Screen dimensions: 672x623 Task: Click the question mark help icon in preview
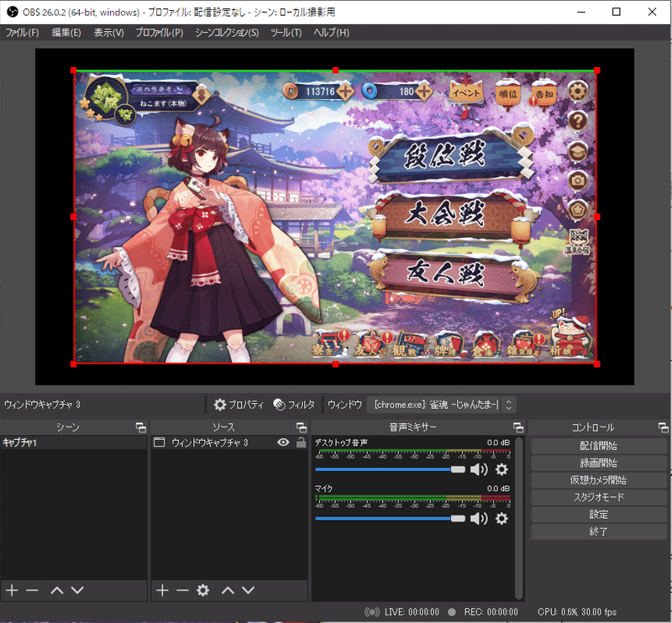(577, 121)
